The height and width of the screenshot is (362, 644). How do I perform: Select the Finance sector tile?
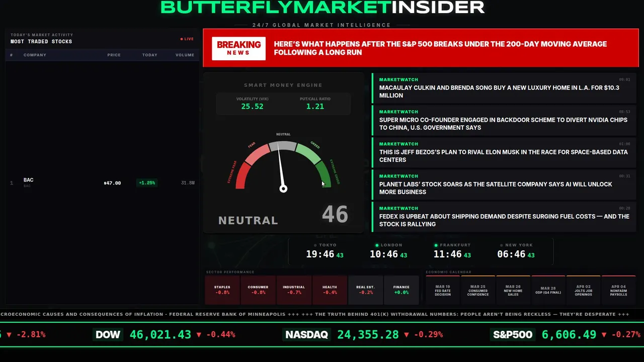pyautogui.click(x=401, y=290)
